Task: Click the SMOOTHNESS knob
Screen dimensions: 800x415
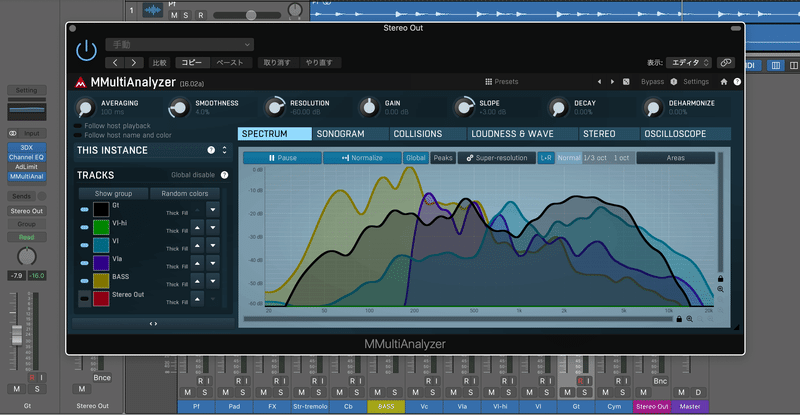Action: pos(179,108)
